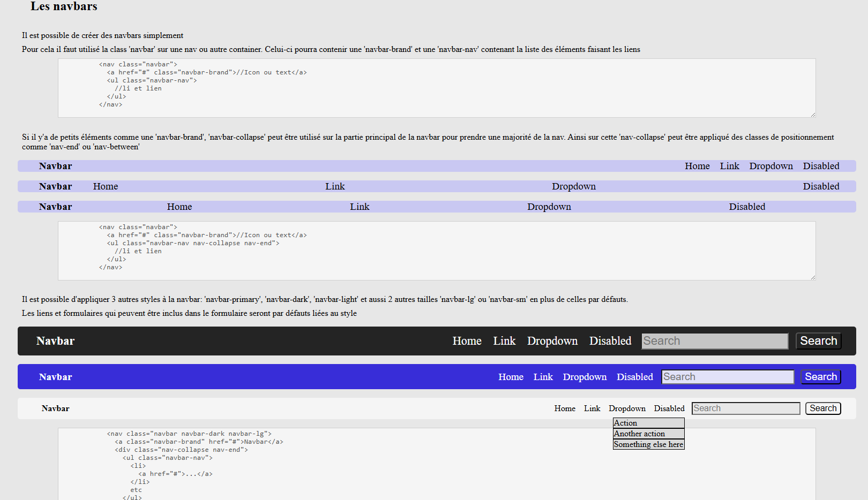868x500 pixels.
Task: Click the Search input in the dark navbar
Action: [714, 341]
